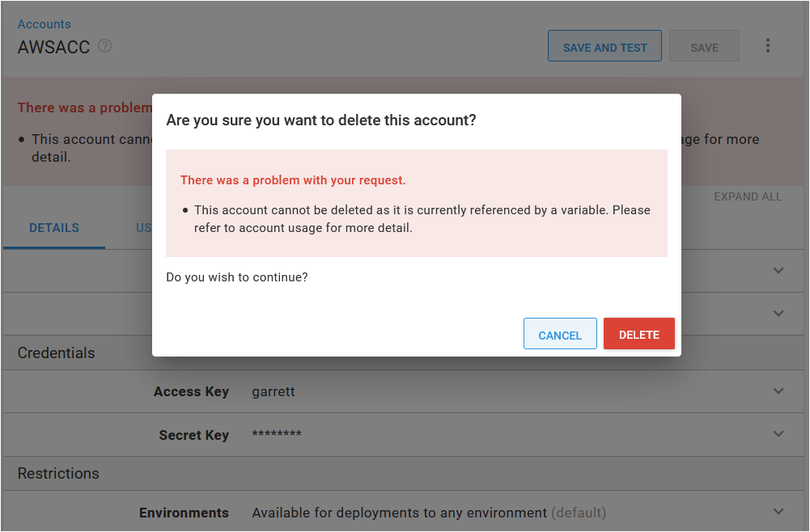This screenshot has height=532, width=810.
Task: Click the masked Secret Key value
Action: point(278,434)
